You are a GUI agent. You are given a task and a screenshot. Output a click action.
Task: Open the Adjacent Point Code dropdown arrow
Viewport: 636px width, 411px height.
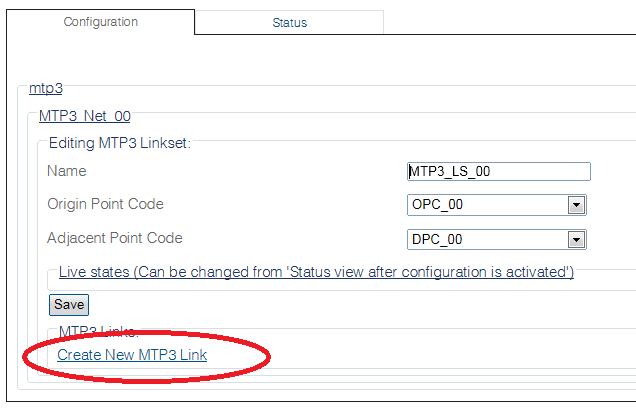(x=576, y=239)
